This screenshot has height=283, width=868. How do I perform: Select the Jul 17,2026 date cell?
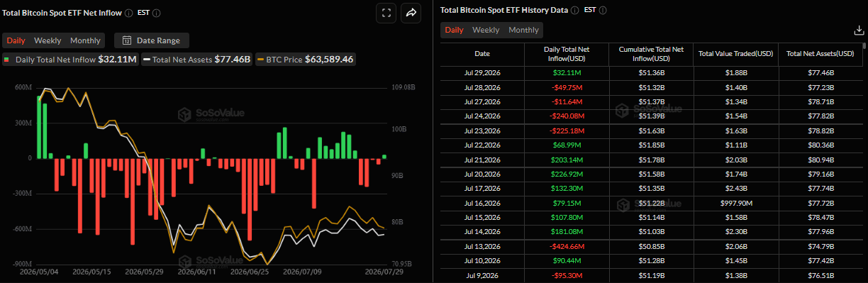(x=482, y=189)
